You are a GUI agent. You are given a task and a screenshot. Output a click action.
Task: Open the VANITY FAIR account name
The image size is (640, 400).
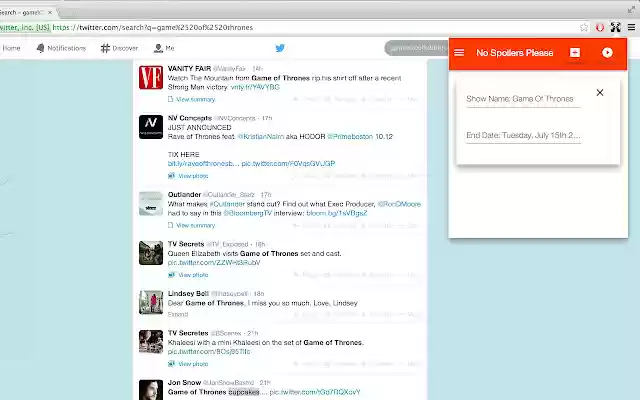[189, 69]
